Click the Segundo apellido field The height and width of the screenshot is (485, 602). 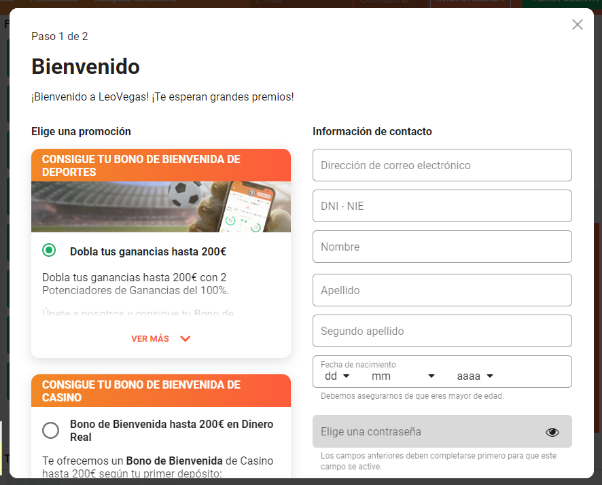pyautogui.click(x=441, y=331)
